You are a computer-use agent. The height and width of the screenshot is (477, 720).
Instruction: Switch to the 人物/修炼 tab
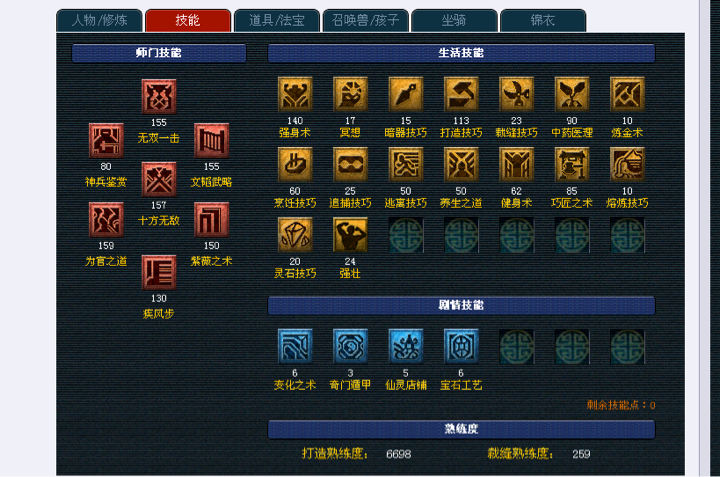click(99, 21)
